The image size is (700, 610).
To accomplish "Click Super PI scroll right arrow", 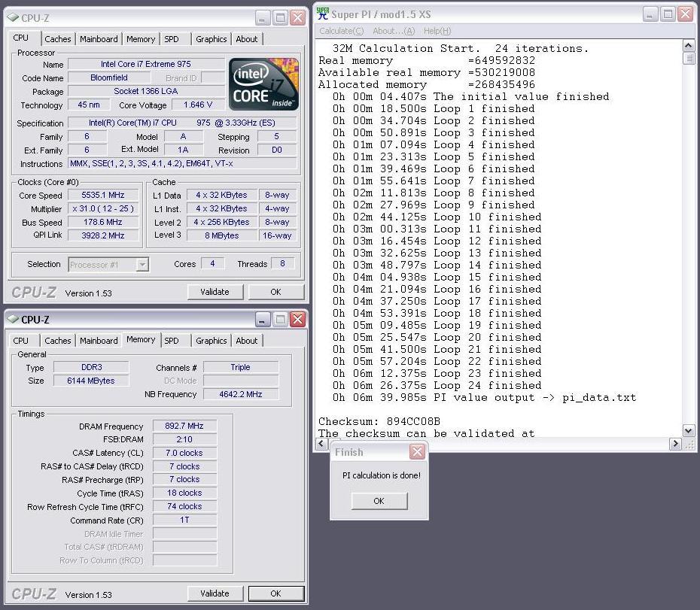I will (675, 444).
